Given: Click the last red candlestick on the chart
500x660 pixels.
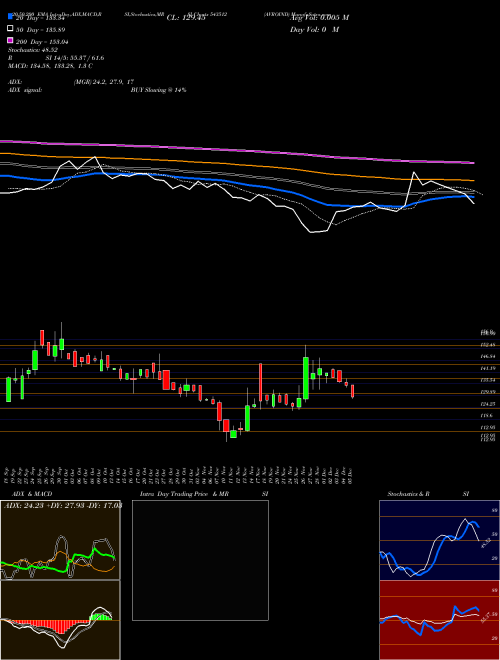Looking at the screenshot, I should coord(352,391).
